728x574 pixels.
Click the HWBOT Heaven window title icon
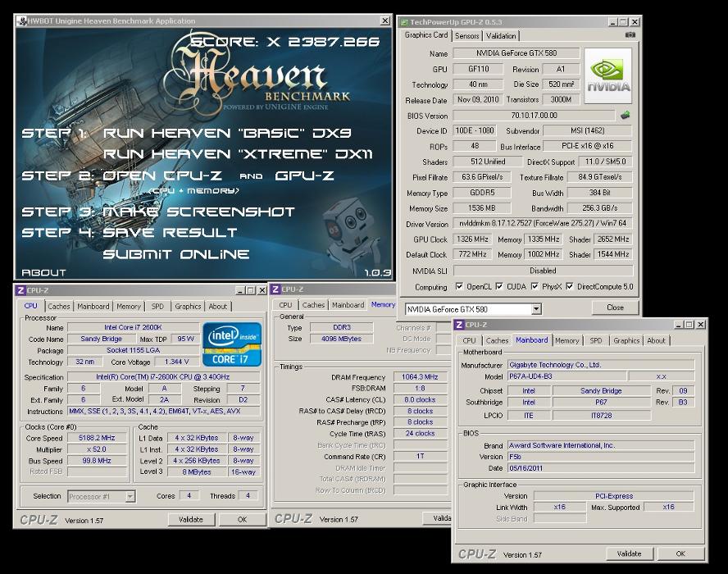(21, 20)
